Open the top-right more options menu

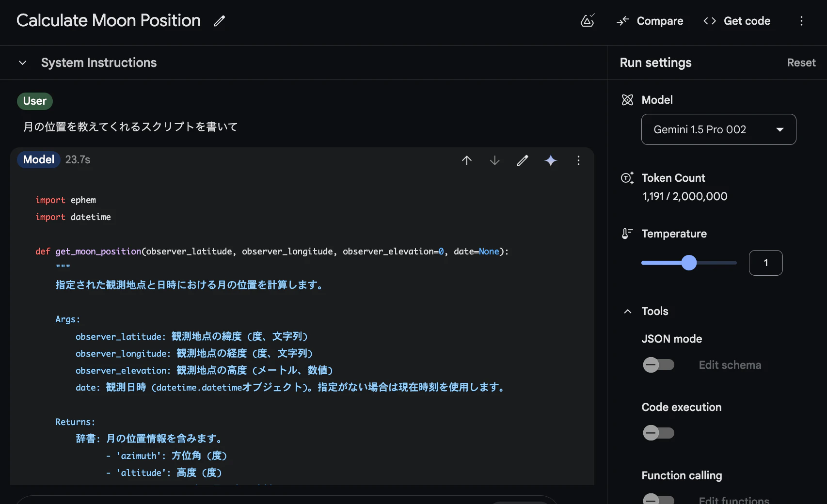[x=801, y=21]
